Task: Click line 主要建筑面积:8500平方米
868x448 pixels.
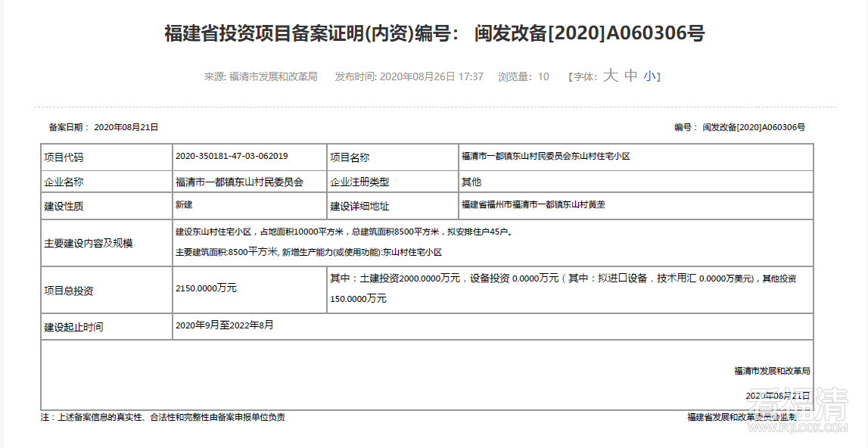Action: 309,252
